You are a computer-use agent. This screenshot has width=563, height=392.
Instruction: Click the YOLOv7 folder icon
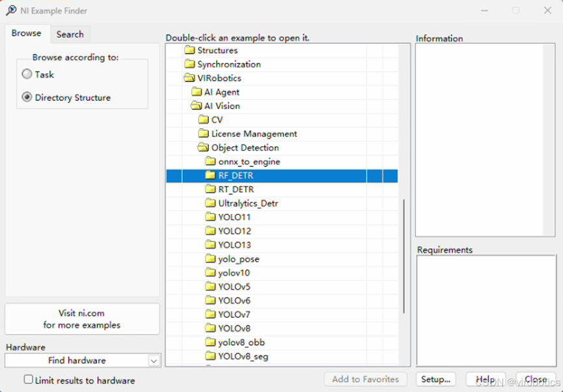point(210,315)
